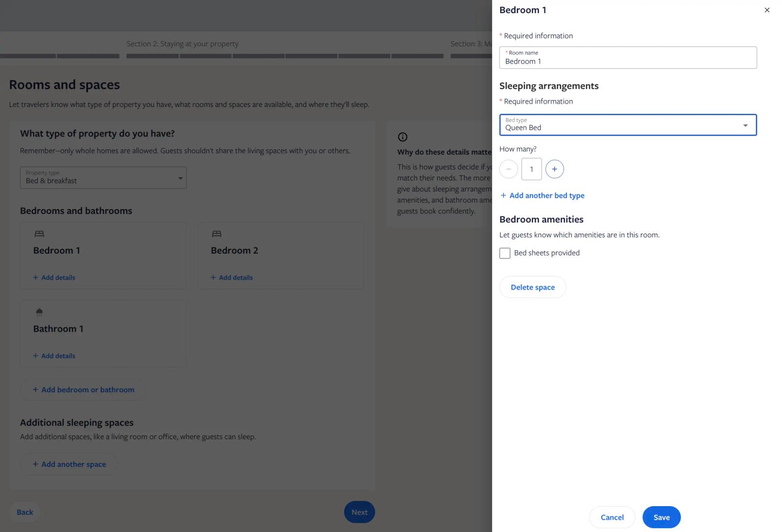Save the Bedroom 1 details
The height and width of the screenshot is (532, 782).
[x=661, y=517]
